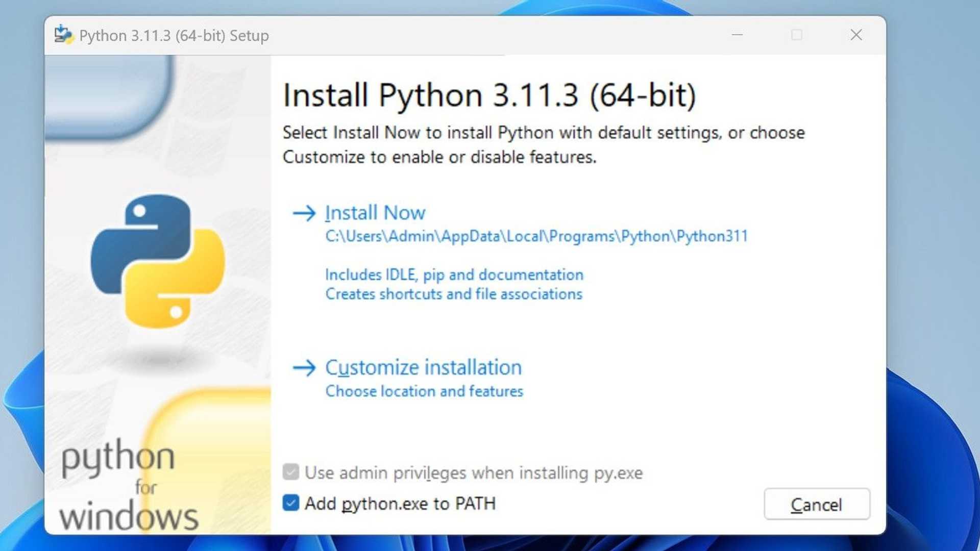Click Includes IDLE, pip and documentation text
This screenshot has height=551, width=980.
click(454, 274)
